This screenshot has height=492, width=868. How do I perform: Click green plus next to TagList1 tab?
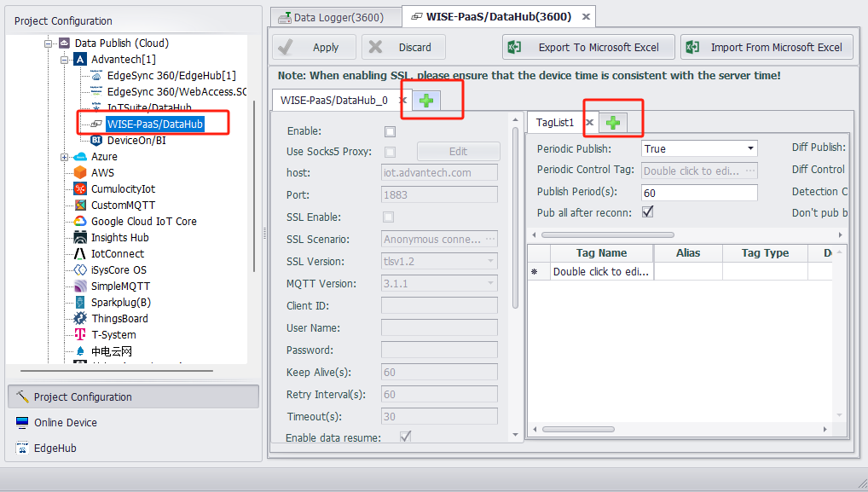[x=611, y=123]
